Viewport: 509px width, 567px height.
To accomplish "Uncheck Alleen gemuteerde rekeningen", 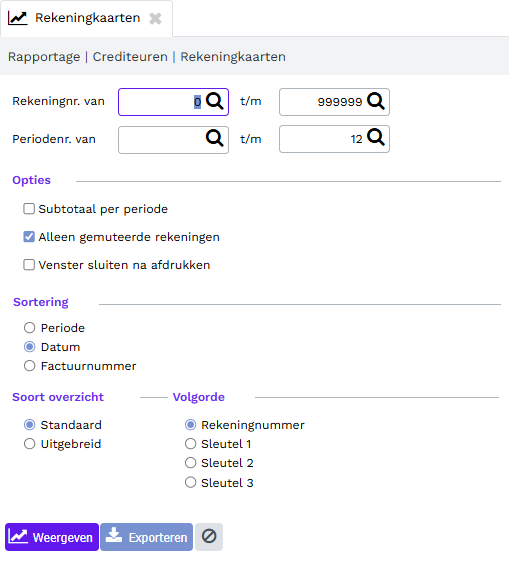I will 29,237.
